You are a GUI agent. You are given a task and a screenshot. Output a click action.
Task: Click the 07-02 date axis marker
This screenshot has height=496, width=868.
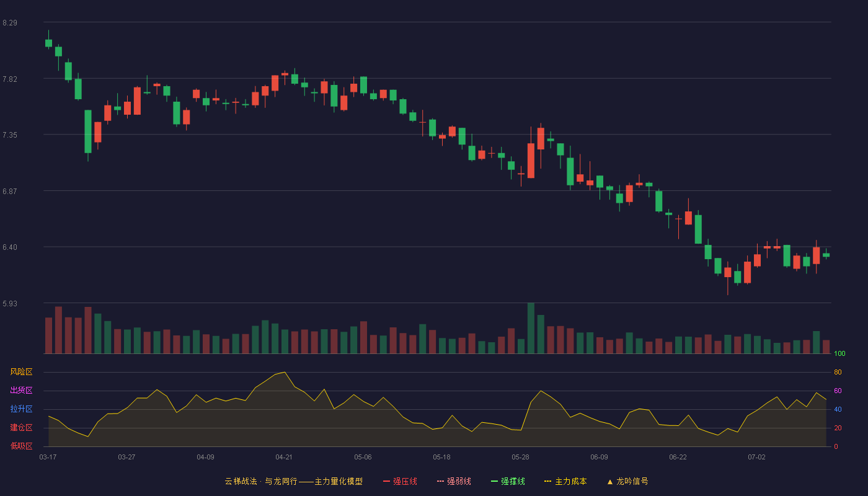pyautogui.click(x=756, y=457)
